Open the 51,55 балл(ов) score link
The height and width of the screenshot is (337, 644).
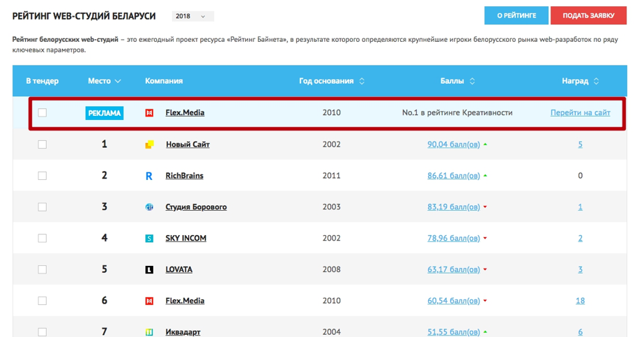tap(454, 331)
